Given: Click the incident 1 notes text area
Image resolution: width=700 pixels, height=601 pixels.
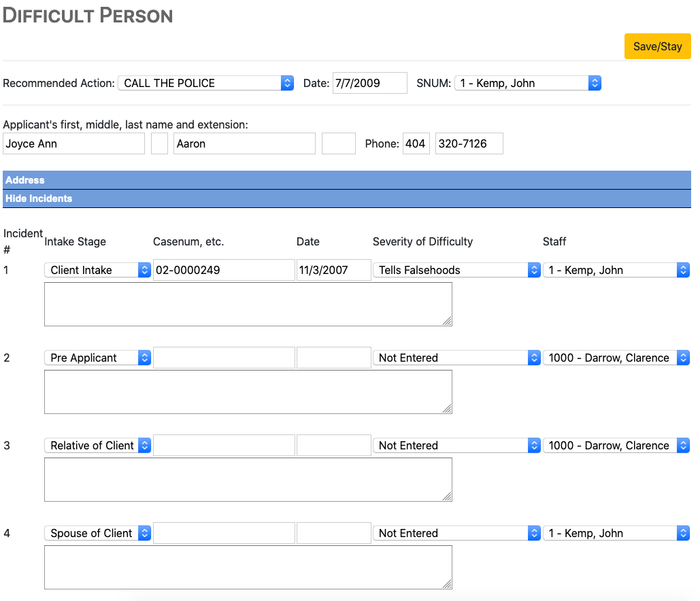Looking at the screenshot, I should tap(248, 304).
